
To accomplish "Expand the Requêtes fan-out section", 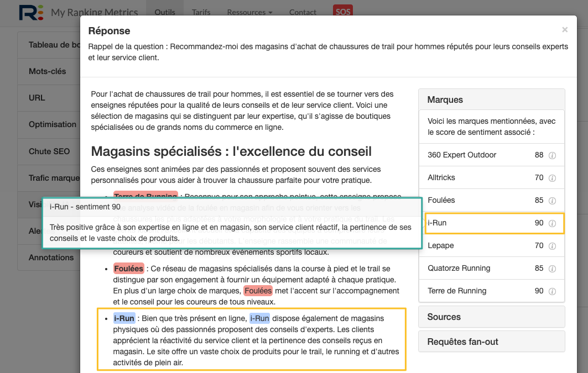I will (x=491, y=341).
